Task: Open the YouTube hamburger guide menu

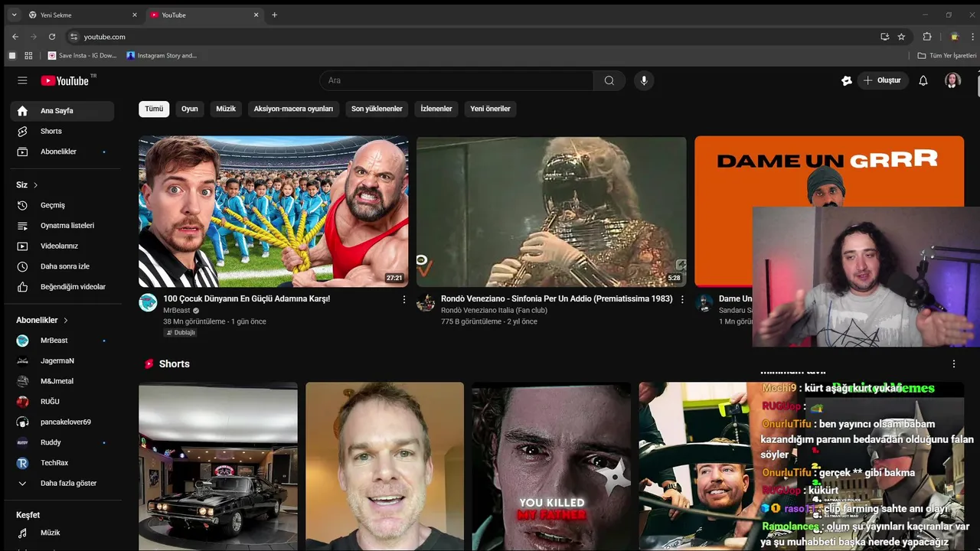Action: (22, 80)
